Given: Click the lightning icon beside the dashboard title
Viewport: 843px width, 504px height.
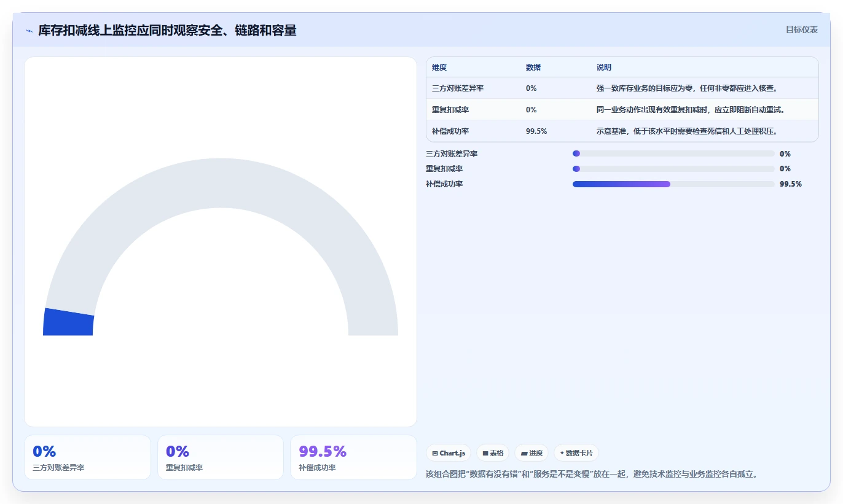Looking at the screenshot, I should click(x=29, y=31).
